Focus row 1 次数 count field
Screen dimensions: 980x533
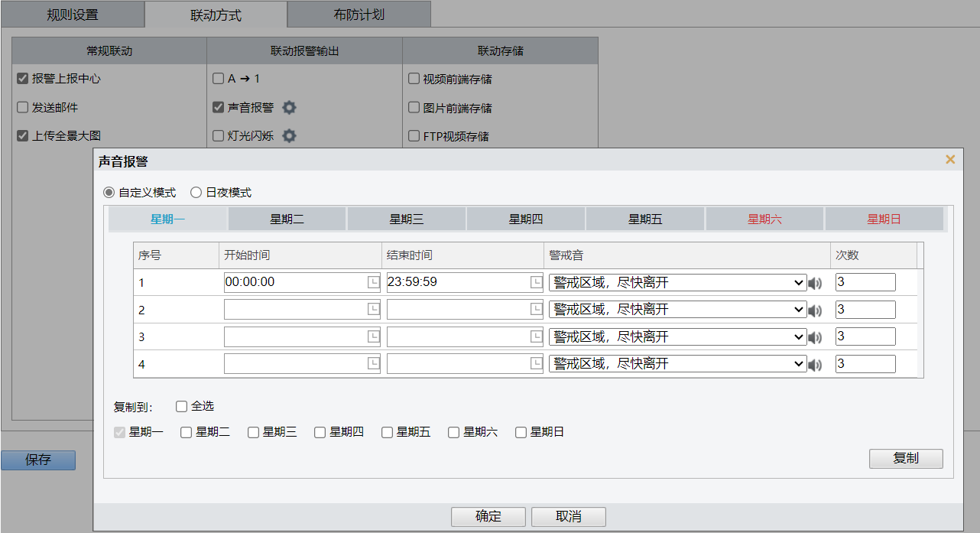865,282
